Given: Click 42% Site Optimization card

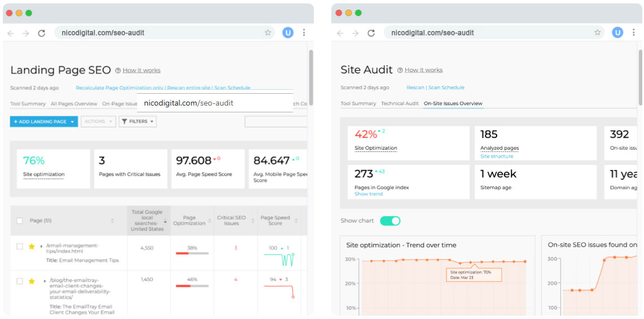Looking at the screenshot, I should [x=409, y=143].
